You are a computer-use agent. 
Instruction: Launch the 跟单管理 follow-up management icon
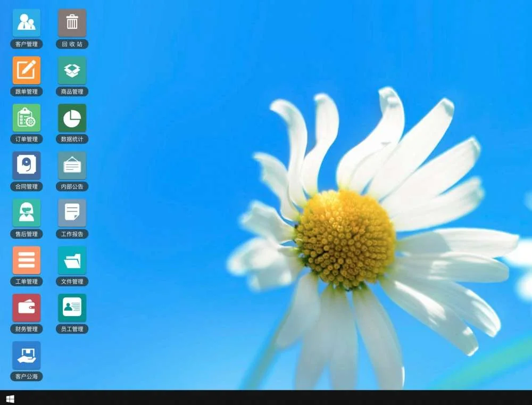click(26, 70)
